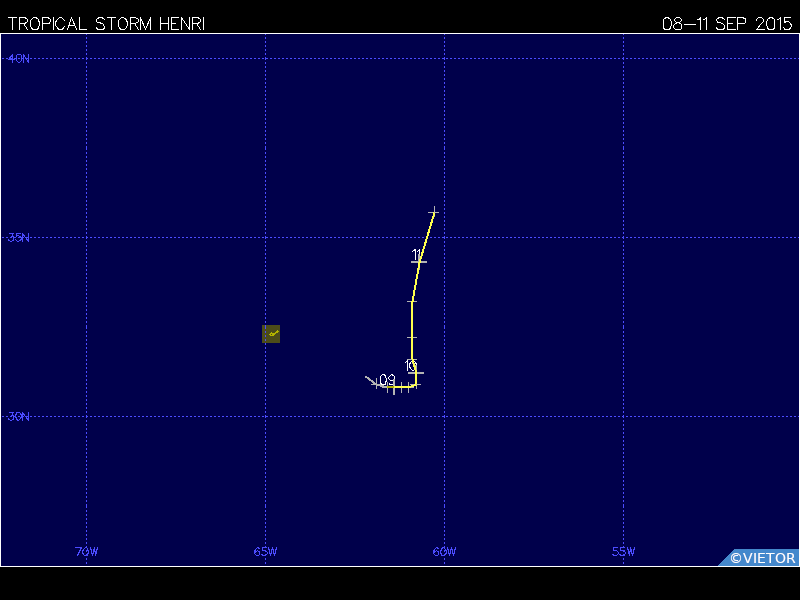800x600 pixels.
Task: Click the 60W longitude label
Action: point(444,552)
